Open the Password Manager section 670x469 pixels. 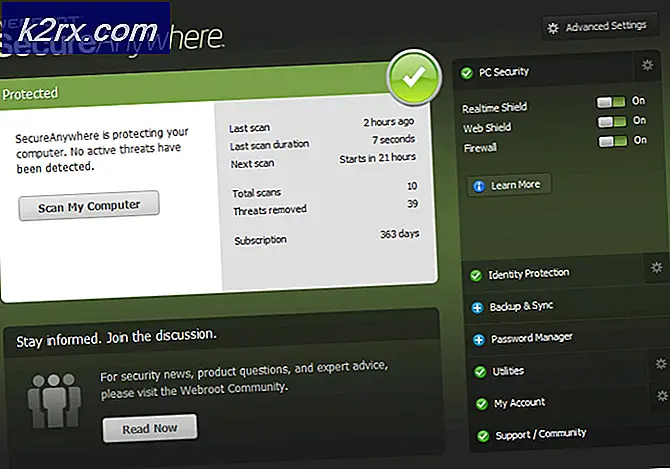(569, 338)
